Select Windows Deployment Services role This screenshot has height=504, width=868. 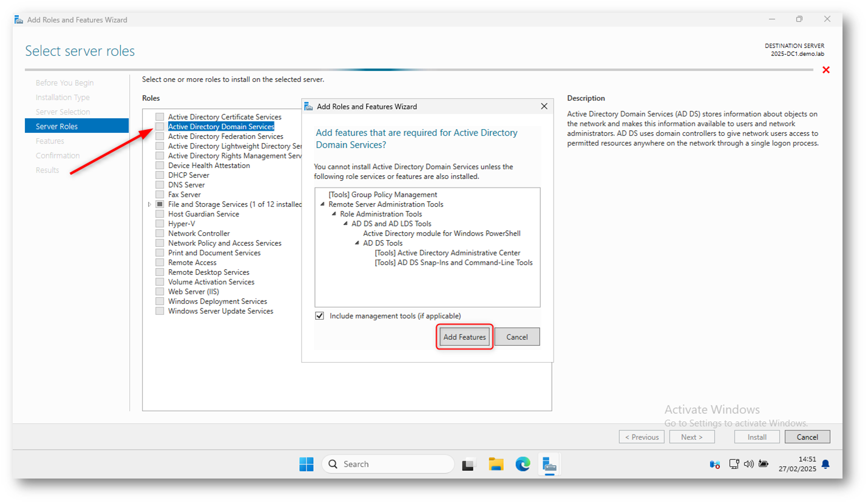217,301
